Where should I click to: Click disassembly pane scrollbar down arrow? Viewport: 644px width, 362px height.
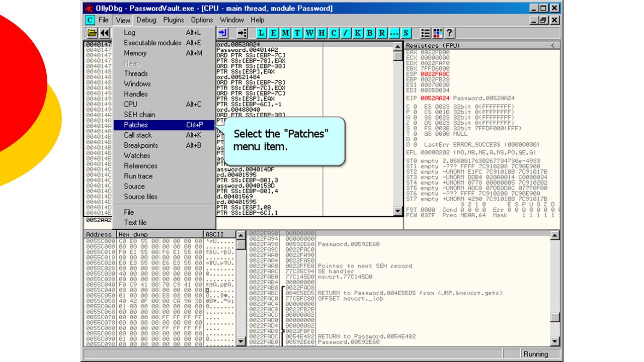point(398,212)
